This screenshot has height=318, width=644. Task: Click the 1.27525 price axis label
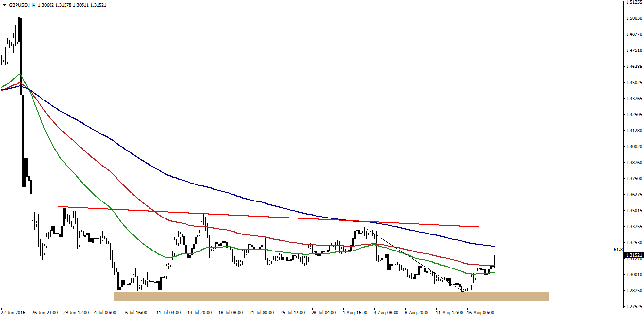pos(634,307)
